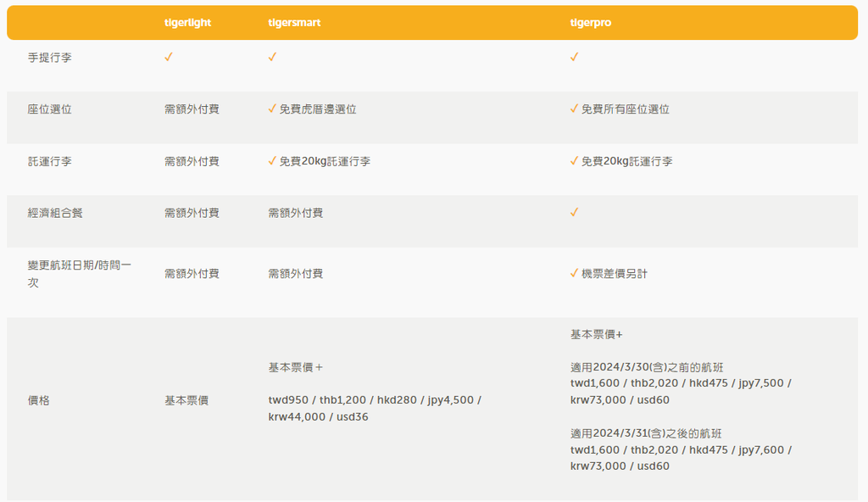Click tigerlight checkmark in 手提行李 row
The image size is (868, 502).
pos(169,57)
